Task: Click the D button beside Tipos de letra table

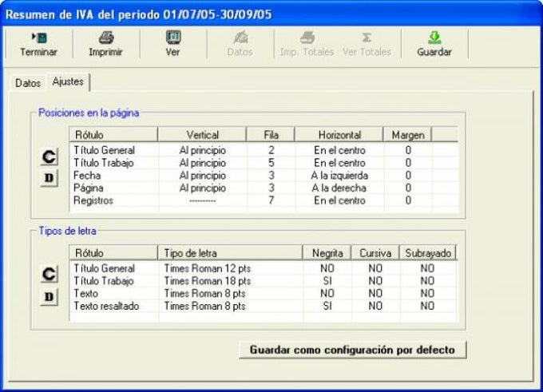Action: tap(49, 297)
